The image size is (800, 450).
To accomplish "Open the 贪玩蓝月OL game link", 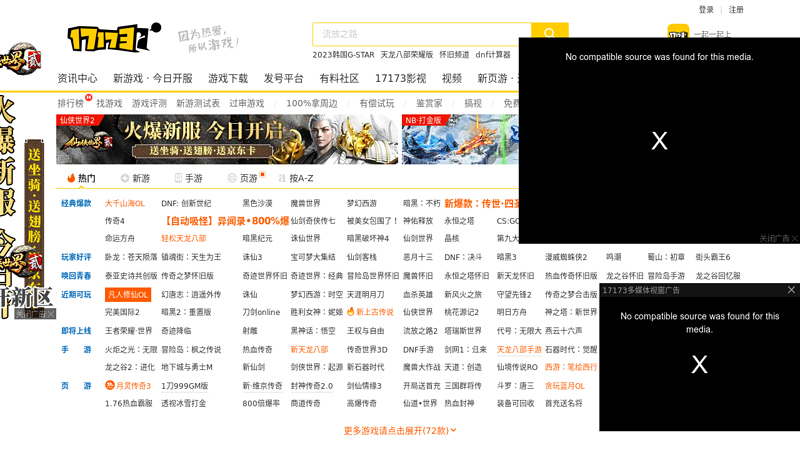I will coord(565,386).
